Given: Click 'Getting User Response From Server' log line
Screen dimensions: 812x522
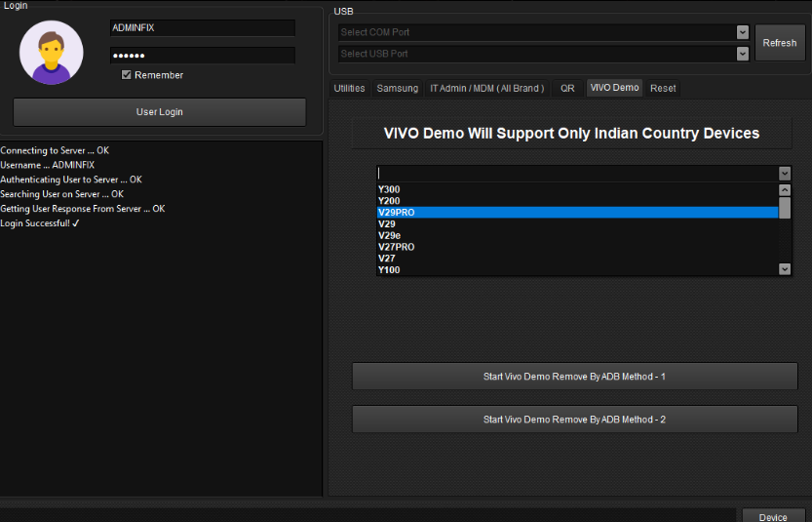Looking at the screenshot, I should (x=82, y=209).
